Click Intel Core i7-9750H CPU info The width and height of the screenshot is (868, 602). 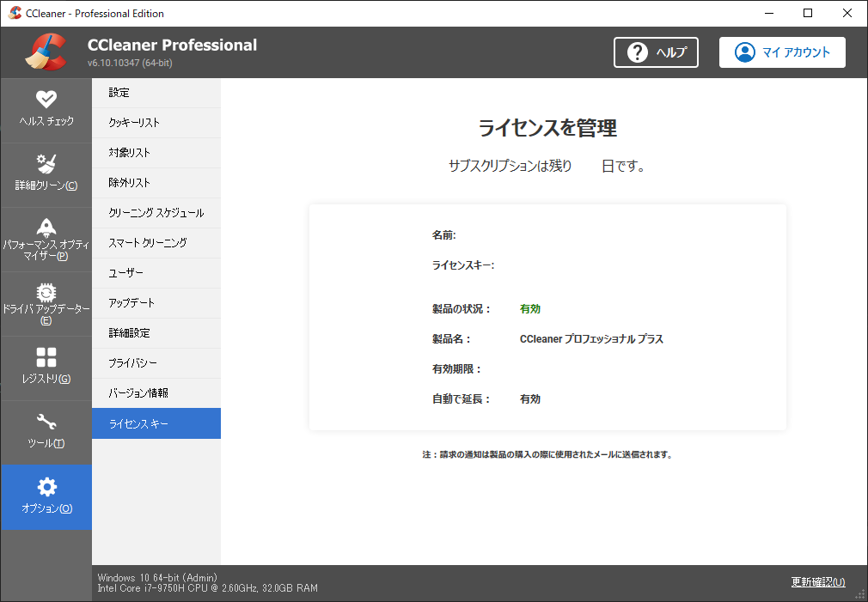(208, 587)
